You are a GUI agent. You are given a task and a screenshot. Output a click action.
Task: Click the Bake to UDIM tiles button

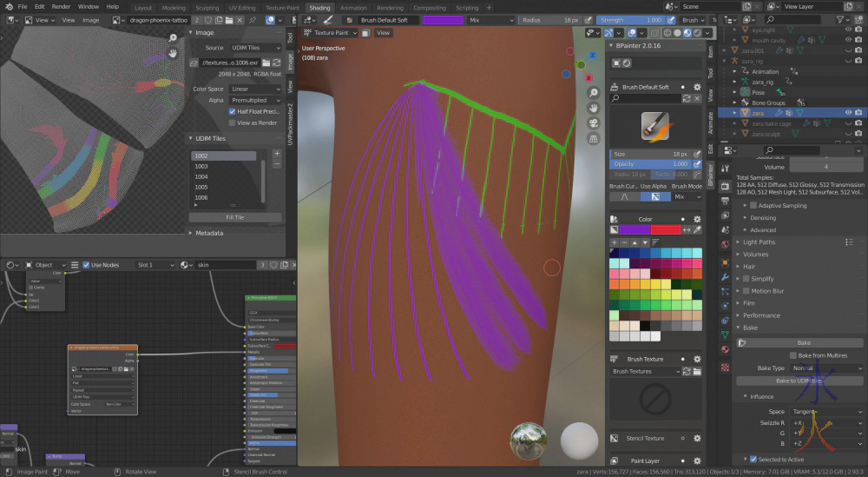coord(800,381)
